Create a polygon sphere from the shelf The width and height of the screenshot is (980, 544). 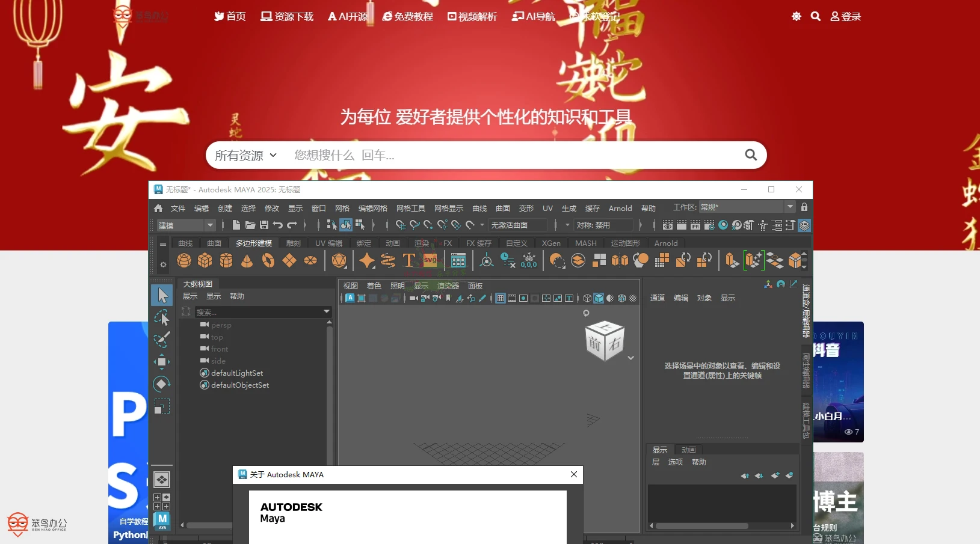point(184,260)
